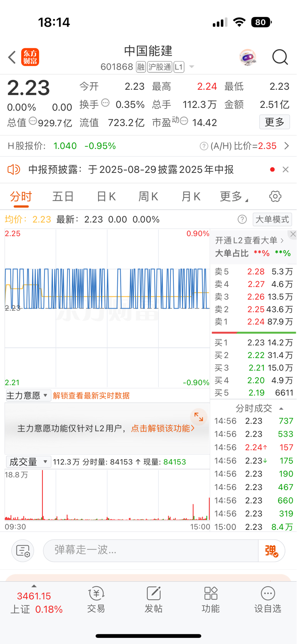297x644 pixels.
Task: Open the 中报预披露 announcement text
Action: [131, 169]
